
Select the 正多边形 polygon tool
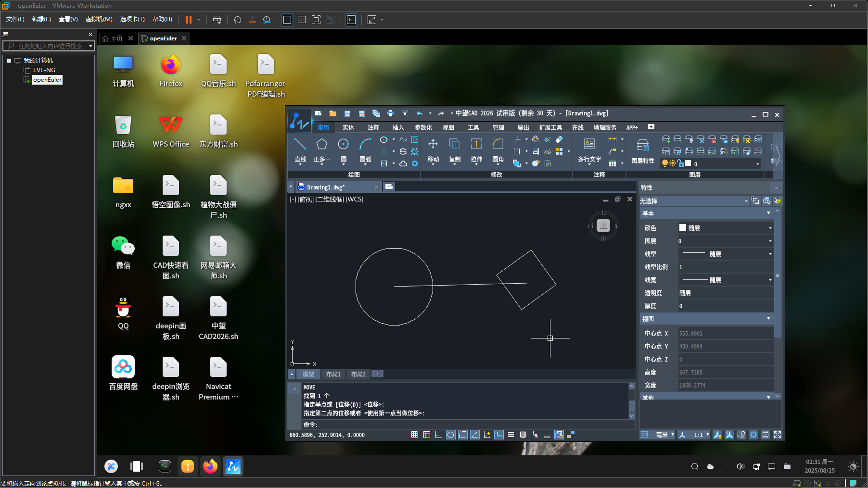click(322, 150)
